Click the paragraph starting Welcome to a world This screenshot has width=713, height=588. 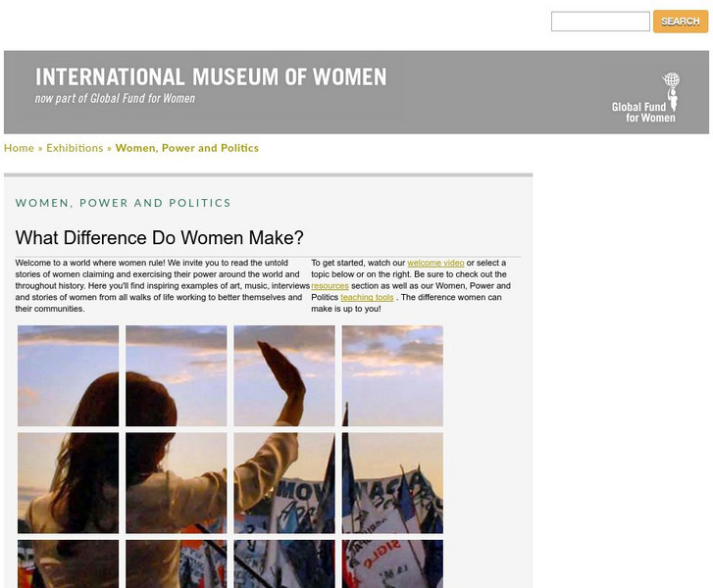point(163,286)
